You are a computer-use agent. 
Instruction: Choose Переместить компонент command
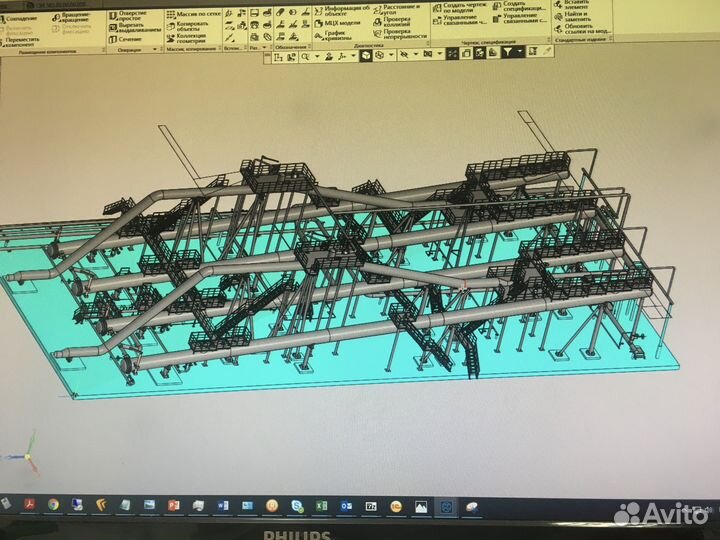coord(20,42)
